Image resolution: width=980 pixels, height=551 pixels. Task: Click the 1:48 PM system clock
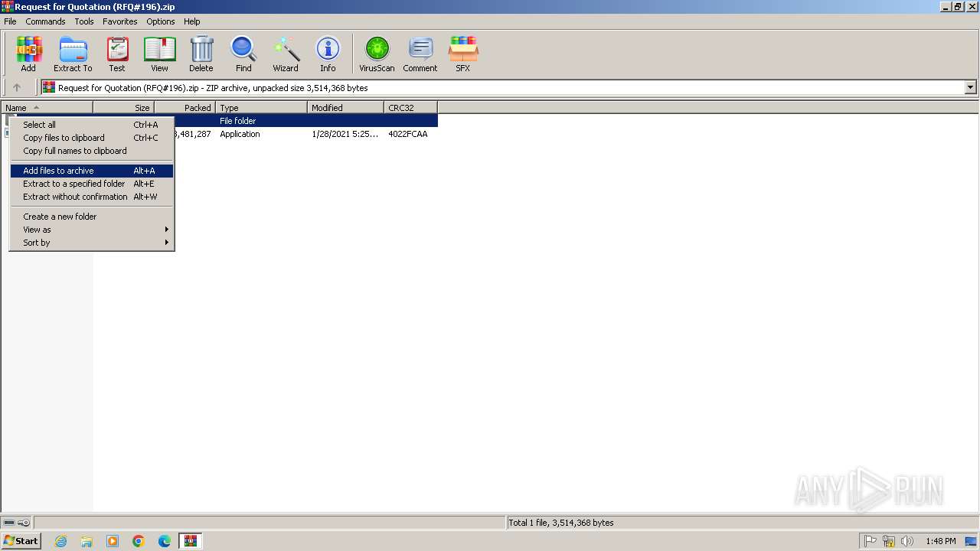pos(940,541)
